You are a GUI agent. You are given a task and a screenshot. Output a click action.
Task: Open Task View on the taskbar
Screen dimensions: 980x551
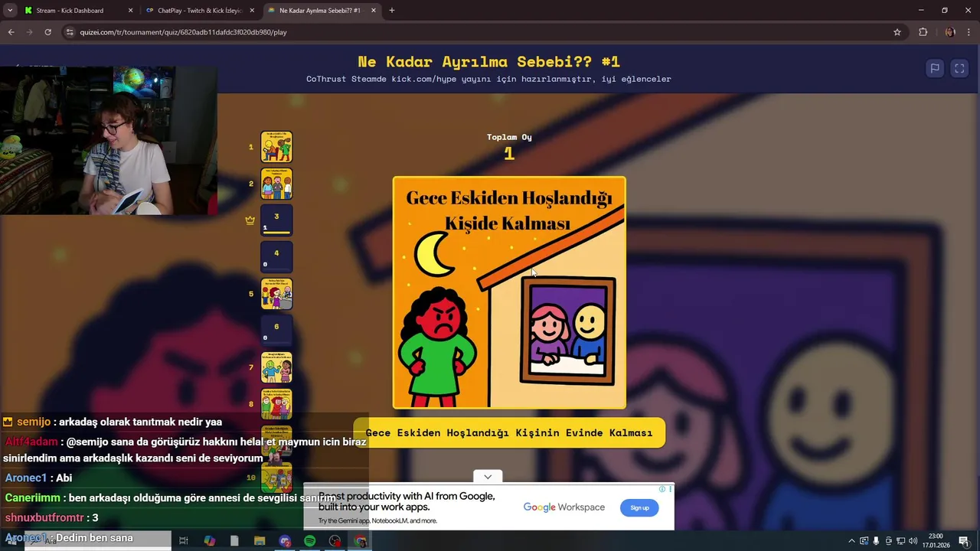(184, 541)
